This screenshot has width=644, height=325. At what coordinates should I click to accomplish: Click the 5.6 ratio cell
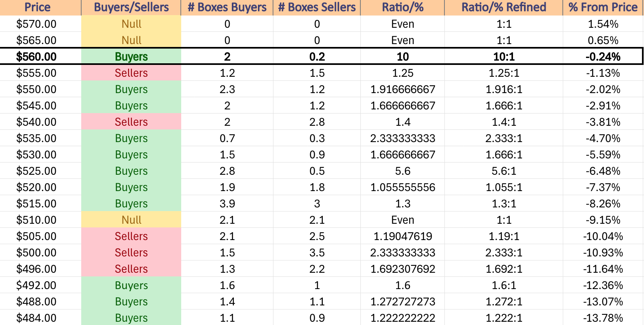(402, 171)
